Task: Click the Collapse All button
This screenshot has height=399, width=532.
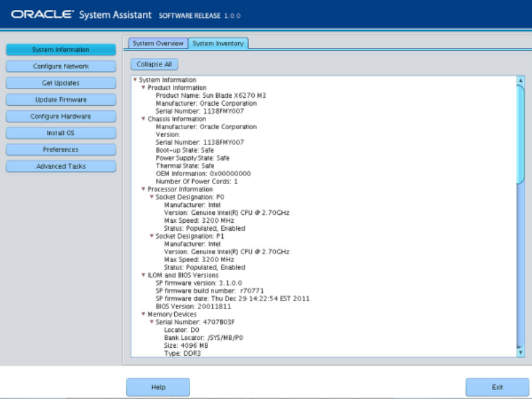Action: [x=154, y=64]
